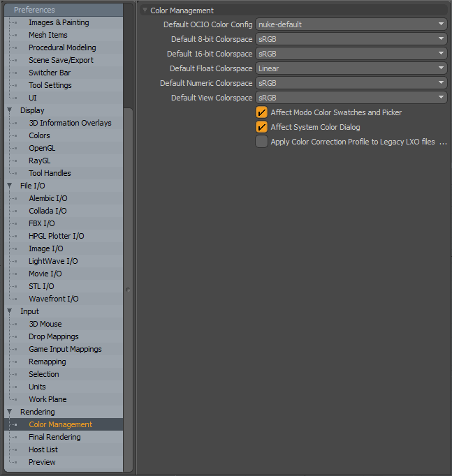Viewport: 452px width, 476px height.
Task: Open Game Input Mappings settings
Action: 65,349
